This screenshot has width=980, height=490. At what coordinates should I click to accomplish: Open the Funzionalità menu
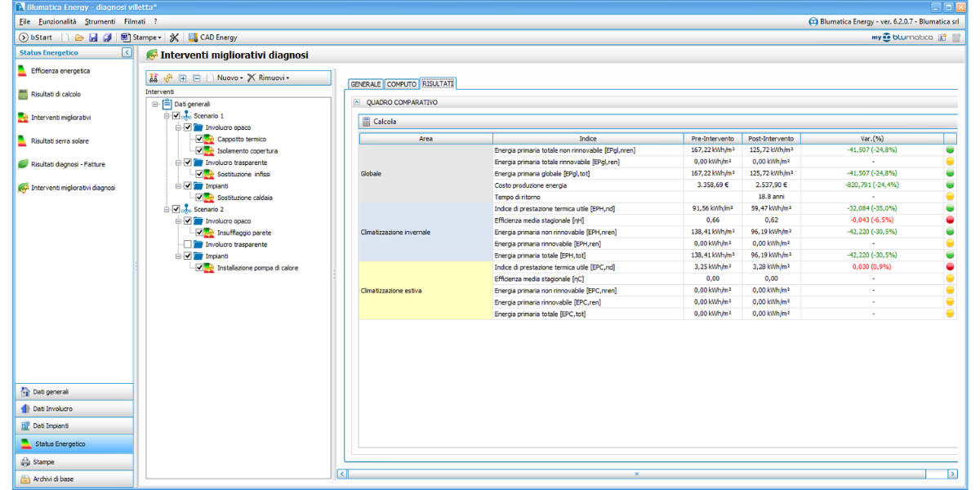pyautogui.click(x=57, y=21)
